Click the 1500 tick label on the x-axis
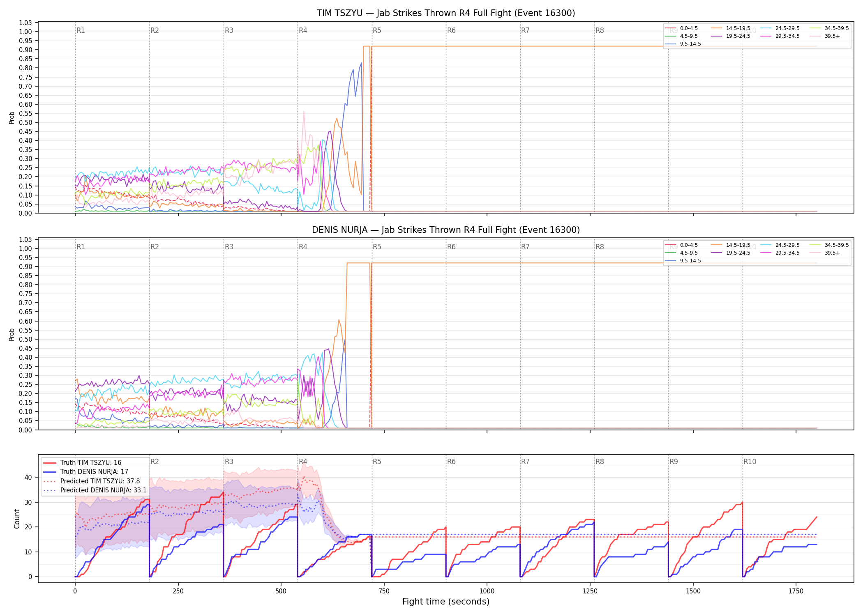This screenshot has width=863, height=616. pyautogui.click(x=693, y=591)
